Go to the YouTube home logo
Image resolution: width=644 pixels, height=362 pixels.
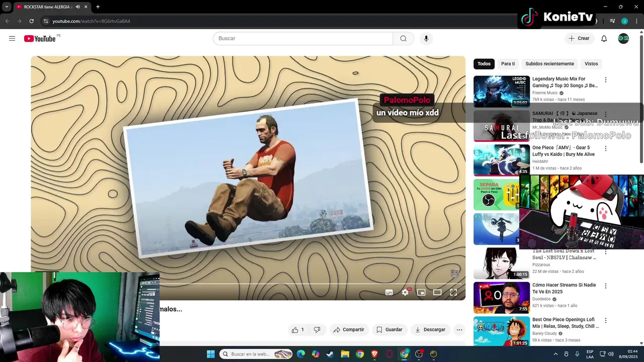(x=40, y=39)
